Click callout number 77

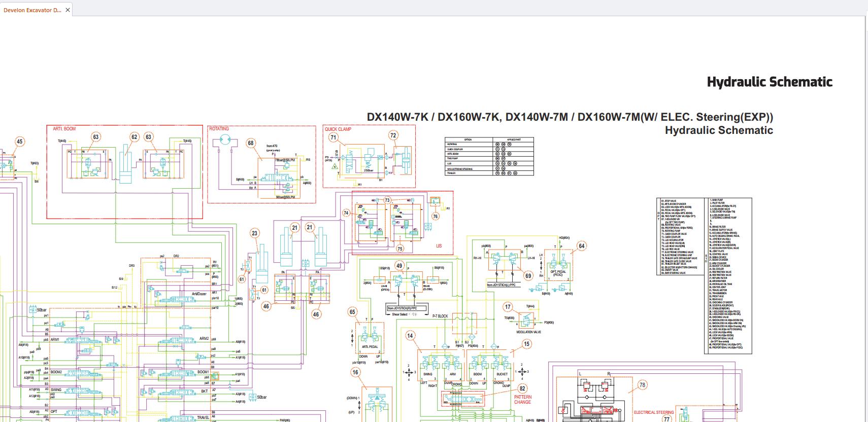pos(667,419)
